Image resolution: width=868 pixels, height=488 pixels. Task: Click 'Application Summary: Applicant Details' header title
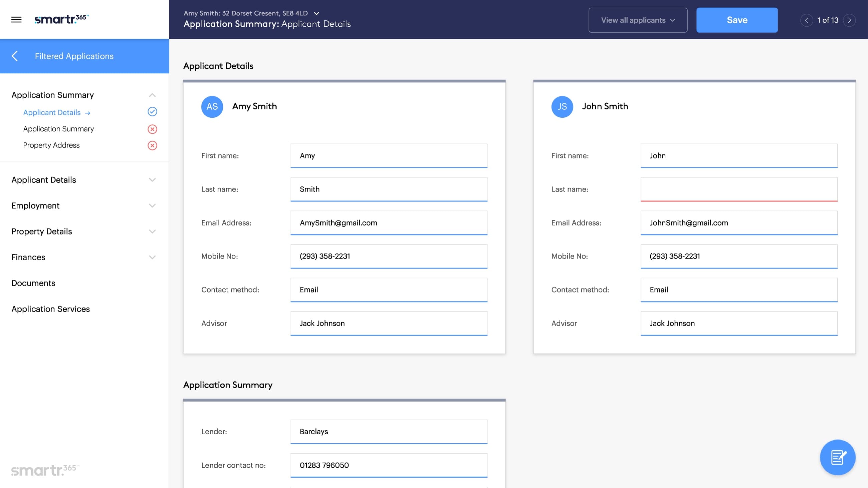pyautogui.click(x=267, y=24)
